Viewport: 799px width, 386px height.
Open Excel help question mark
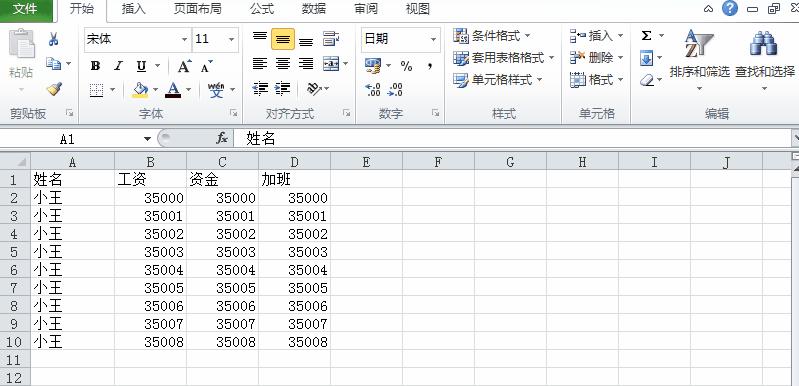click(730, 8)
